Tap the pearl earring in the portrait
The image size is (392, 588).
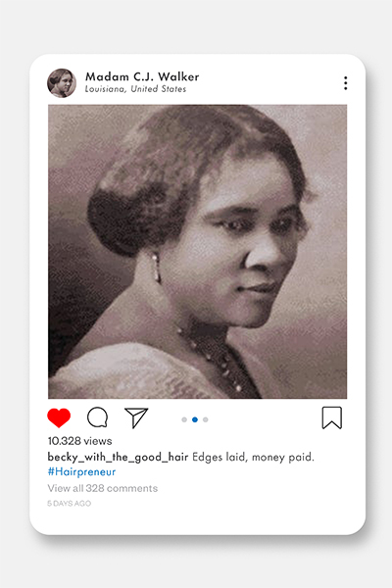click(x=157, y=268)
